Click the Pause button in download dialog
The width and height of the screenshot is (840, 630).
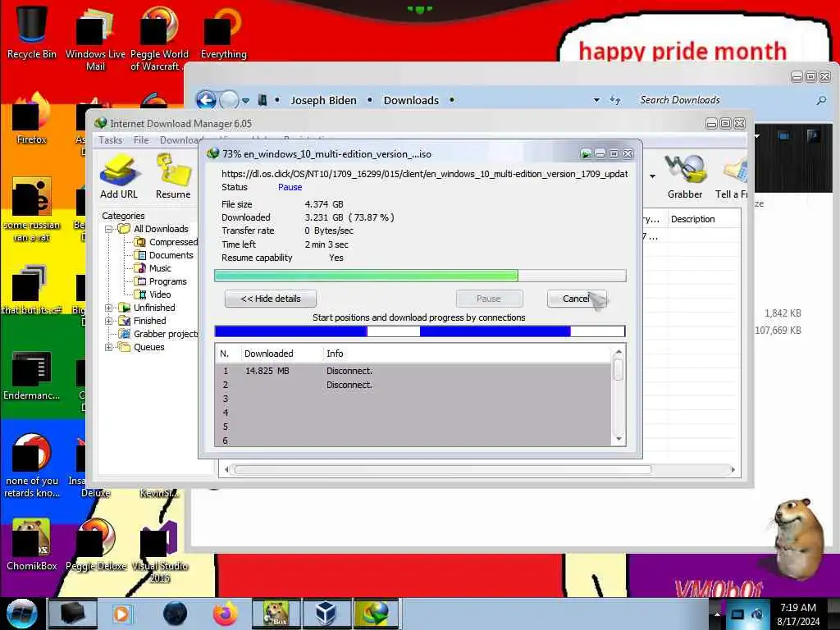pyautogui.click(x=489, y=299)
